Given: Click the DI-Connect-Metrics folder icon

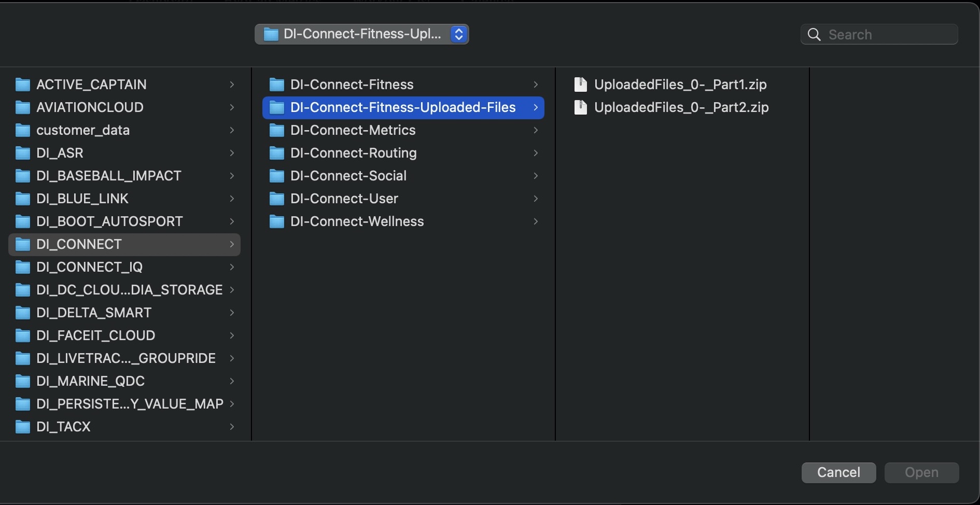Looking at the screenshot, I should 277,130.
